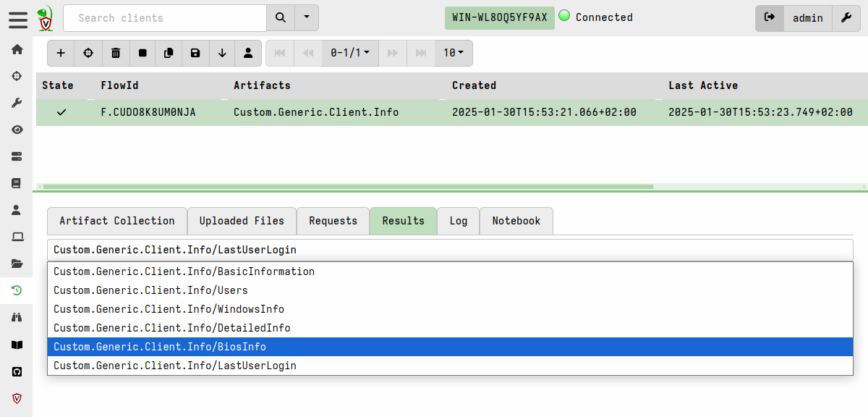Go to the home icon in sidebar
This screenshot has width=868, height=417.
(17, 49)
